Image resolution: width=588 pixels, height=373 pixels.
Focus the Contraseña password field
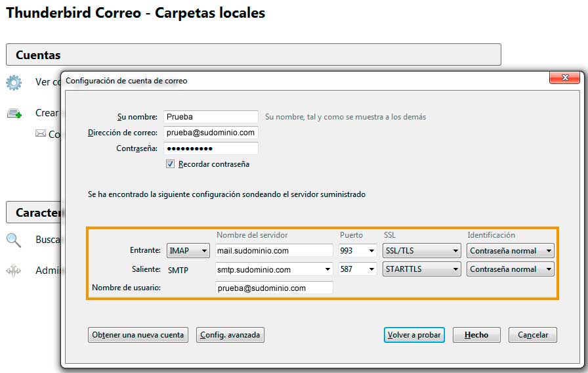pyautogui.click(x=211, y=148)
